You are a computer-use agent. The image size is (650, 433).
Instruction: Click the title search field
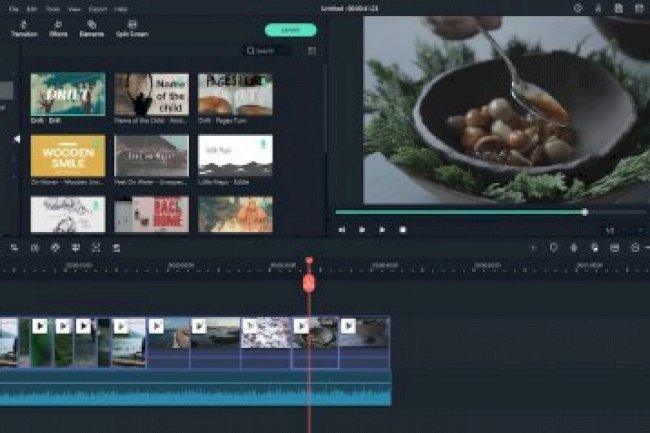pyautogui.click(x=265, y=51)
